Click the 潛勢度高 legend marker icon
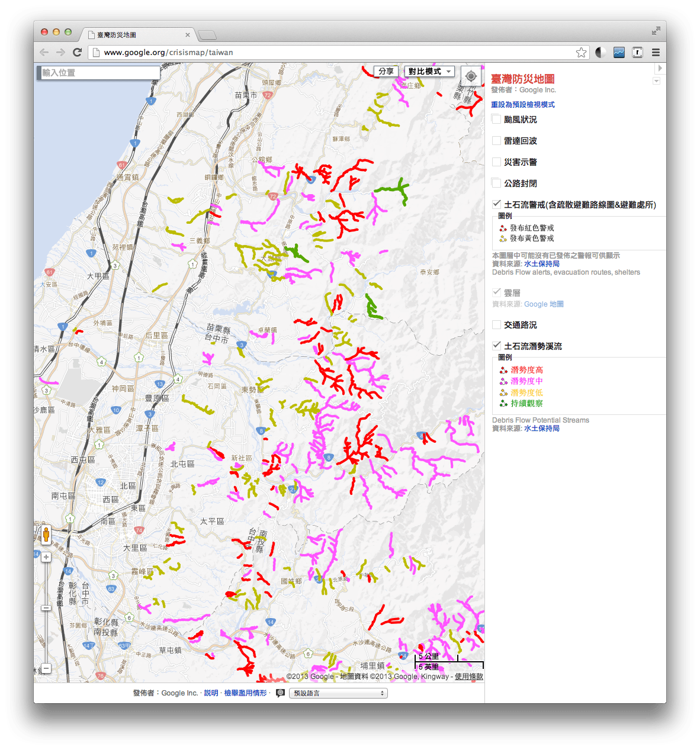Viewport: 700px width, 750px height. (505, 369)
